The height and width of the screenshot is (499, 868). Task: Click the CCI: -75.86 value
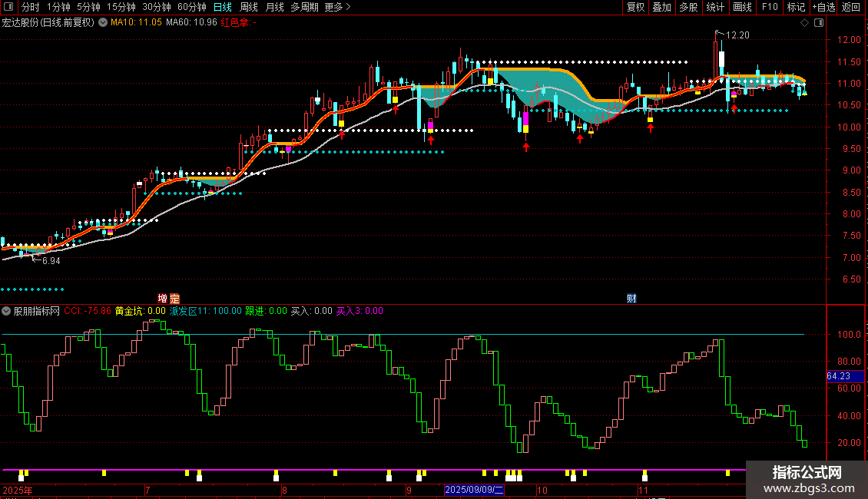[x=88, y=312]
